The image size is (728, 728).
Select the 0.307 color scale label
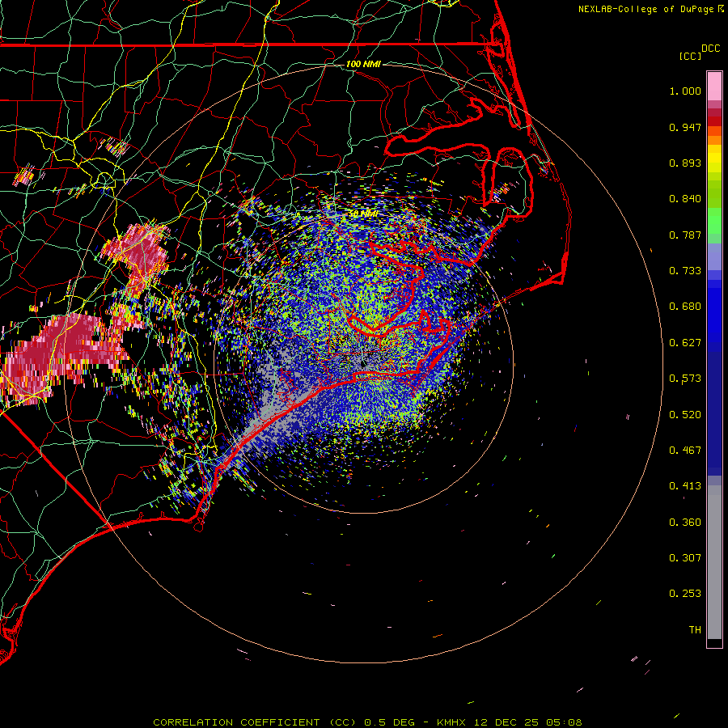685,558
